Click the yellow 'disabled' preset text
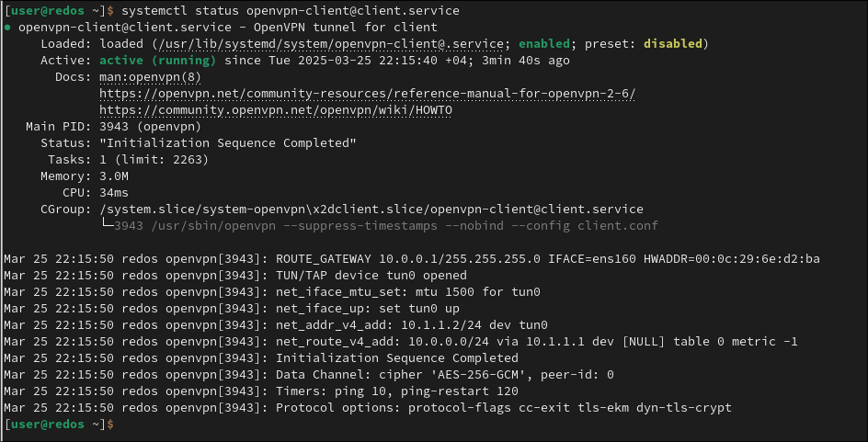 [x=672, y=44]
